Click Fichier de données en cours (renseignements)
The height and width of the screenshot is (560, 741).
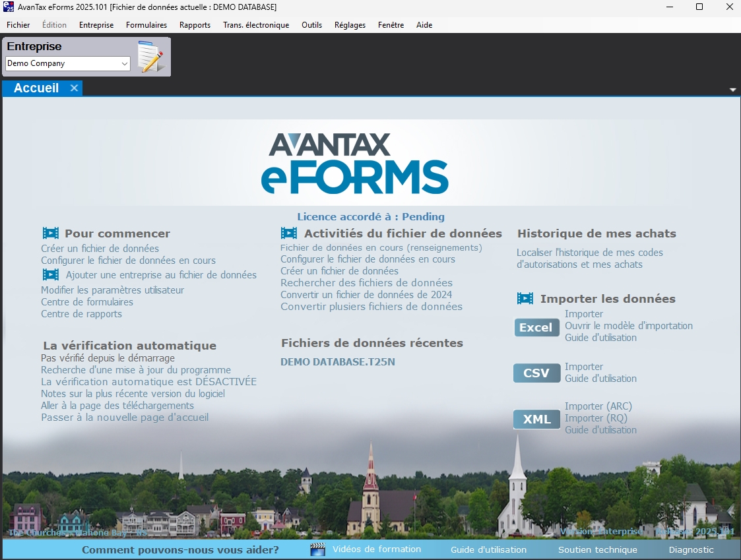pyautogui.click(x=381, y=247)
